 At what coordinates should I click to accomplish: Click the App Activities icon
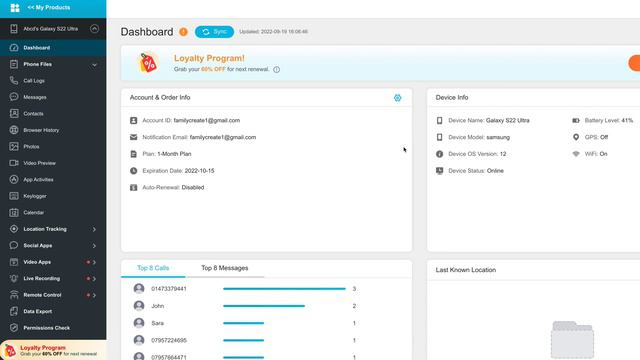point(14,179)
